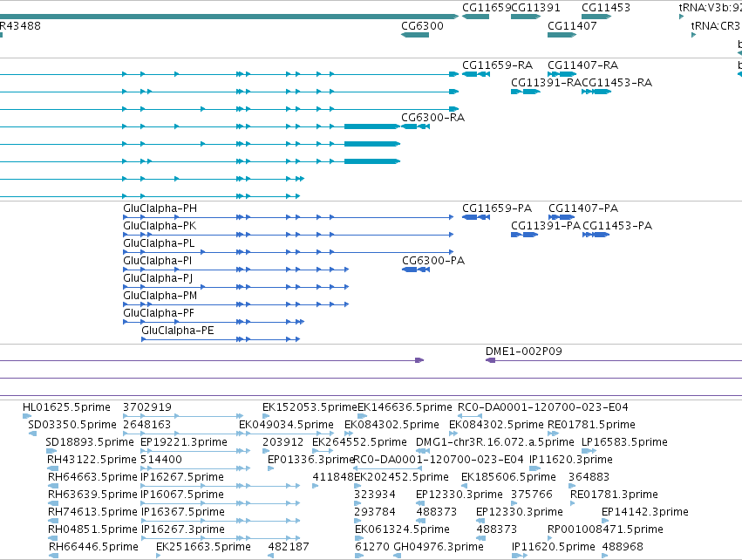Select EST RP001008471.5prime

point(605,529)
